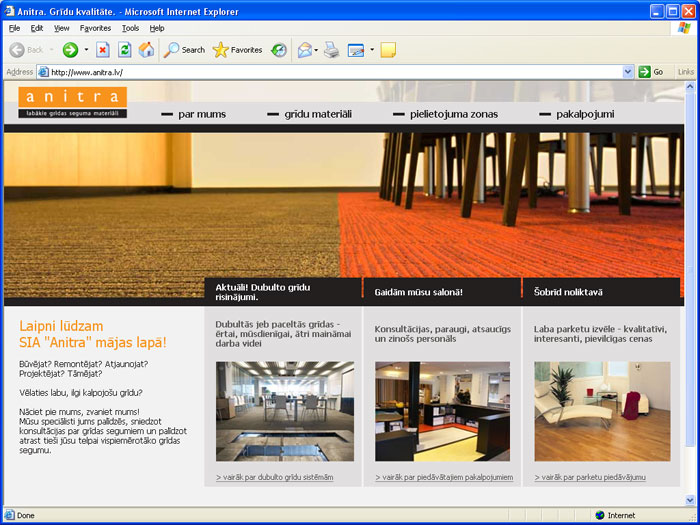Follow 'vairāk par piedāvātajiem pakalpojumiem' link
This screenshot has width=700, height=525.
pyautogui.click(x=444, y=477)
